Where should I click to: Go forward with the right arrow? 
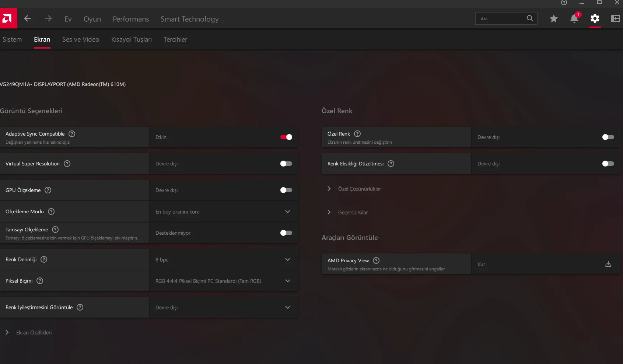(x=48, y=18)
